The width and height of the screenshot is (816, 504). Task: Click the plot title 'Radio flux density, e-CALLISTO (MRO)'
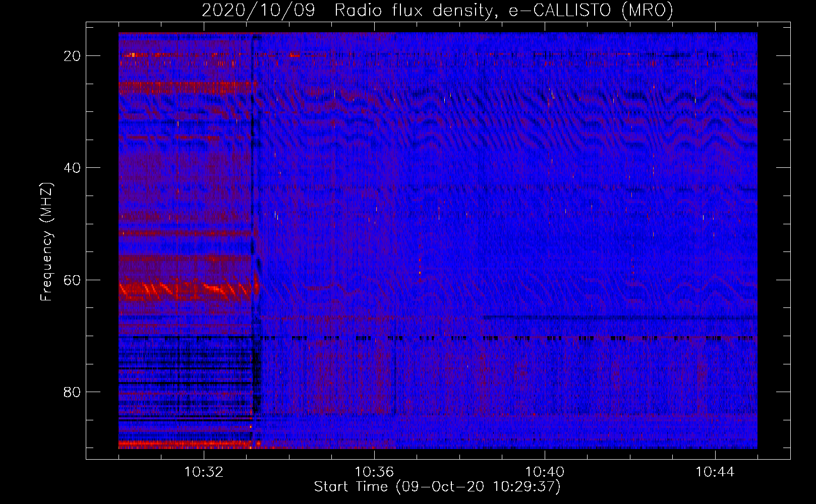pos(504,10)
